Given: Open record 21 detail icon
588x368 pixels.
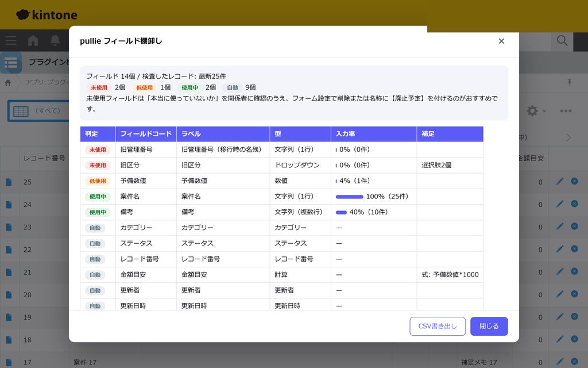Looking at the screenshot, I should coord(9,272).
